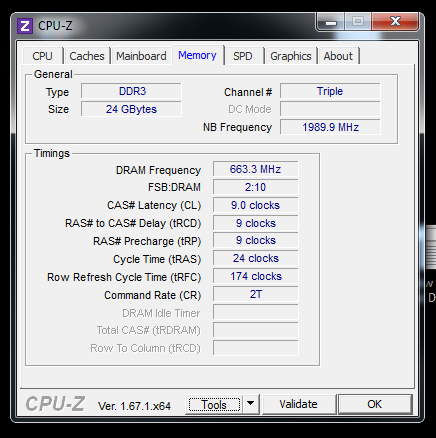Click the Ver. 1.67.1.x64 version text
The image size is (436, 438).
[x=134, y=406]
